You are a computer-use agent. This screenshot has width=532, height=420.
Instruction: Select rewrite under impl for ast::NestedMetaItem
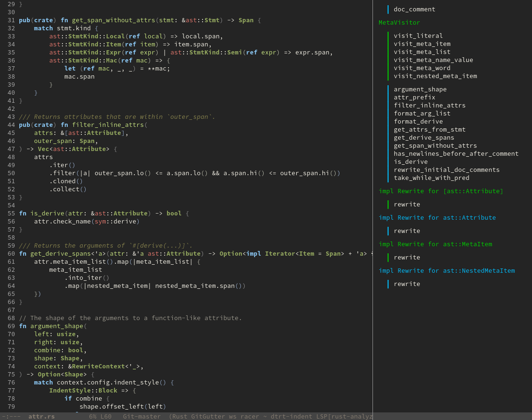pos(407,284)
